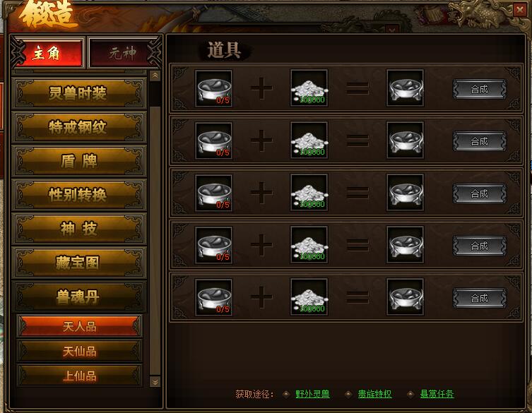Click the result bowl icon in first recipe row
This screenshot has width=532, height=413.
pyautogui.click(x=405, y=88)
